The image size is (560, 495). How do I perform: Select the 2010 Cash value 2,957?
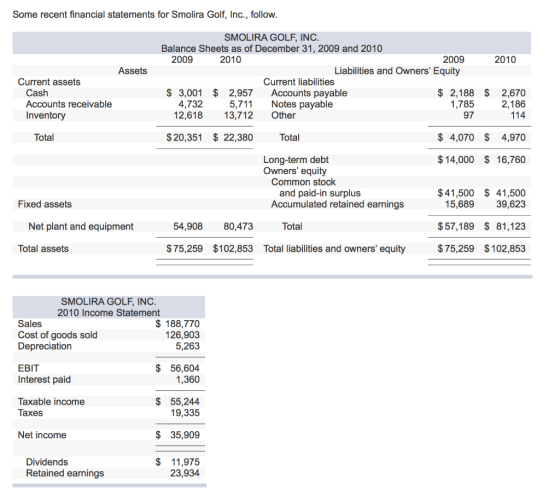point(241,93)
